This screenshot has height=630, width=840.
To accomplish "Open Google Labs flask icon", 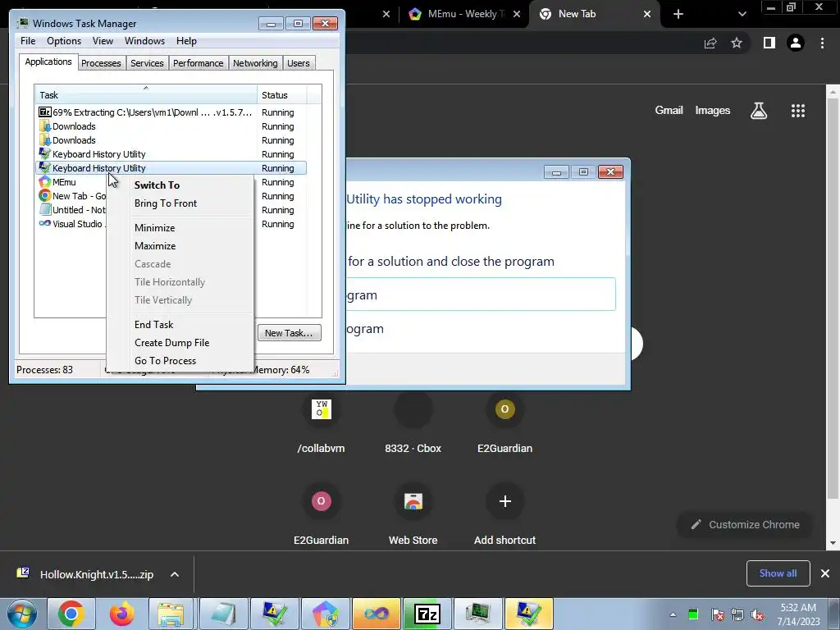I will [x=759, y=111].
